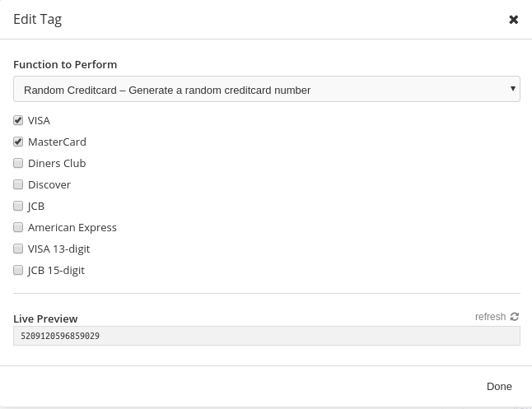This screenshot has height=409, width=532.
Task: Click the refresh arrows icon
Action: (x=515, y=317)
